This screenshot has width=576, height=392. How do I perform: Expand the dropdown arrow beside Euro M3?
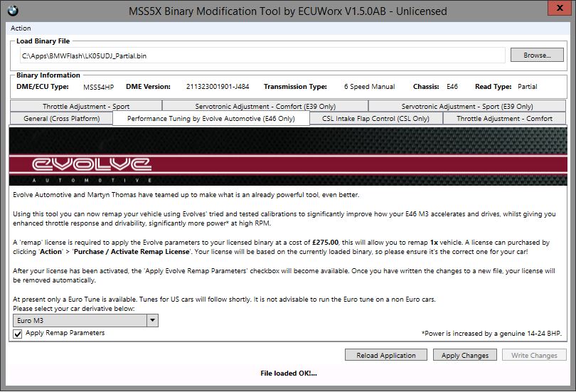point(152,320)
